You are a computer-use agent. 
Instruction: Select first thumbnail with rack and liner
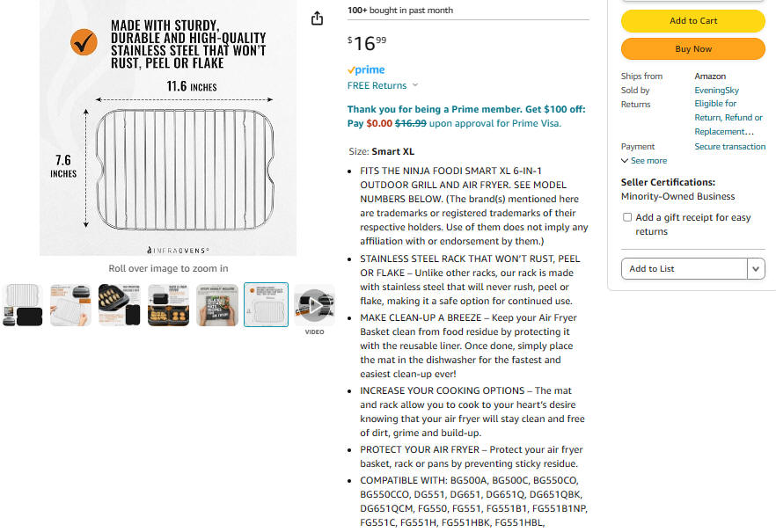point(22,305)
